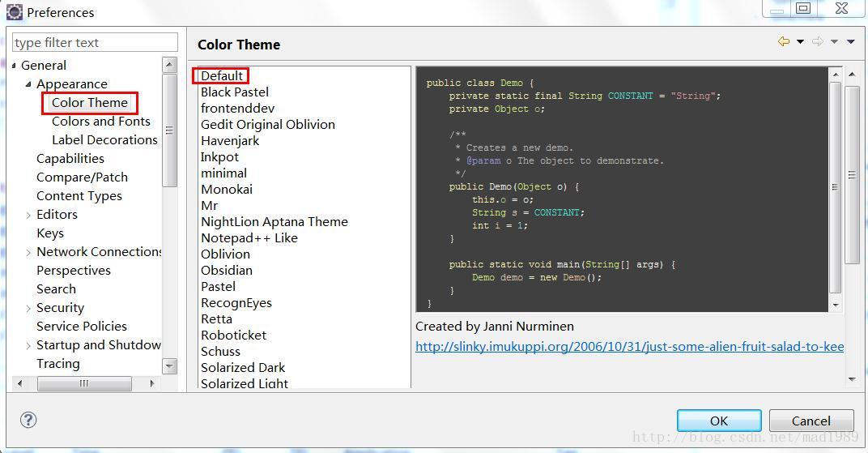
Task: Expand the Editors tree node
Action: tap(28, 215)
